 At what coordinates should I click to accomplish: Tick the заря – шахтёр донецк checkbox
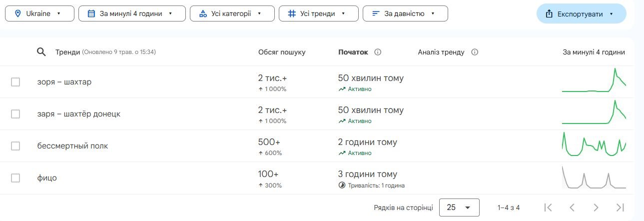[x=15, y=114]
